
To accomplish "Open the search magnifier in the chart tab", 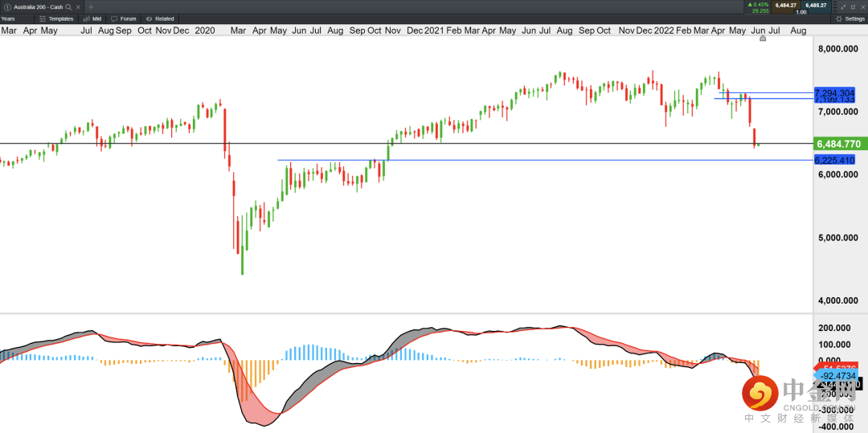I will [x=68, y=6].
